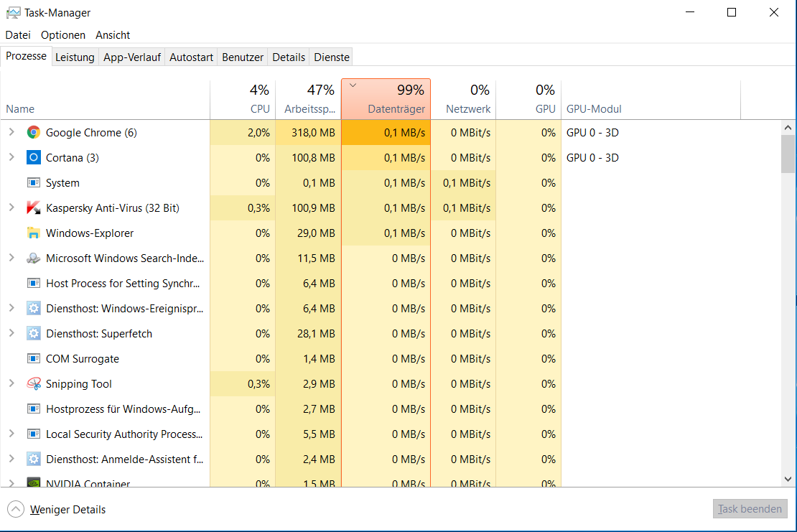Click the process list scrollbar thumb
This screenshot has height=532, width=797.
(788, 154)
